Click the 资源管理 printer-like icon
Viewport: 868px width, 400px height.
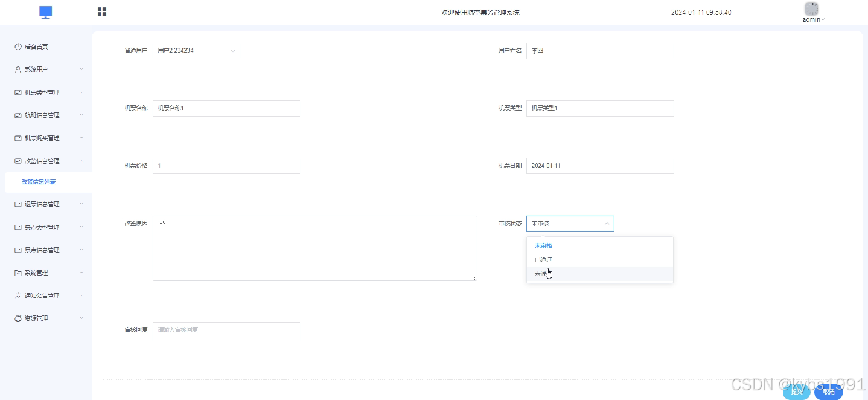coord(18,318)
